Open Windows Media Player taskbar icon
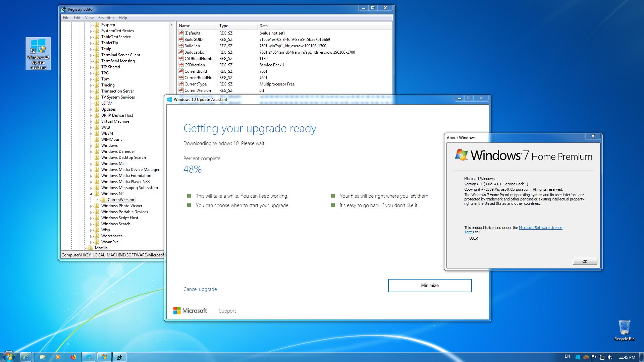The height and width of the screenshot is (362, 644). coord(58,357)
